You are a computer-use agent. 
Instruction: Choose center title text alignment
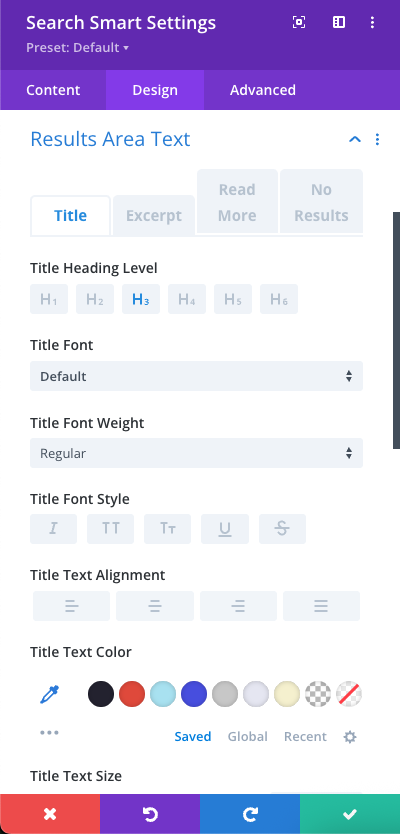(155, 606)
